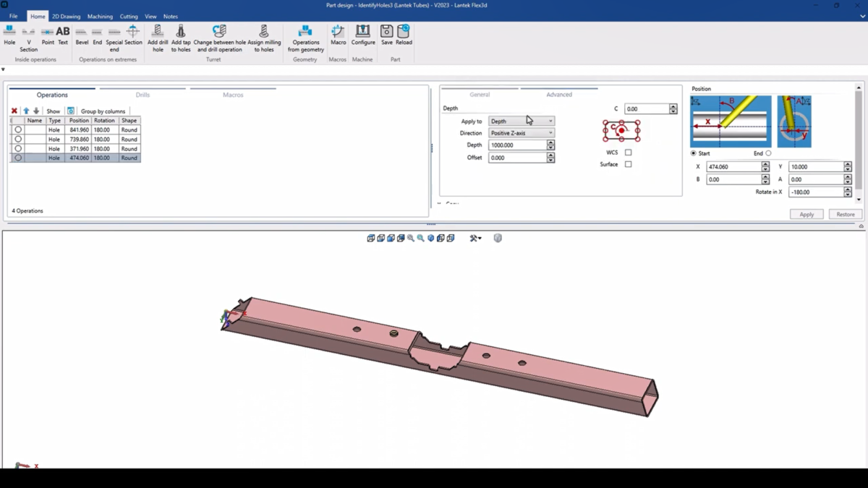This screenshot has height=488, width=868.
Task: Open the General properties tab
Action: pyautogui.click(x=480, y=95)
